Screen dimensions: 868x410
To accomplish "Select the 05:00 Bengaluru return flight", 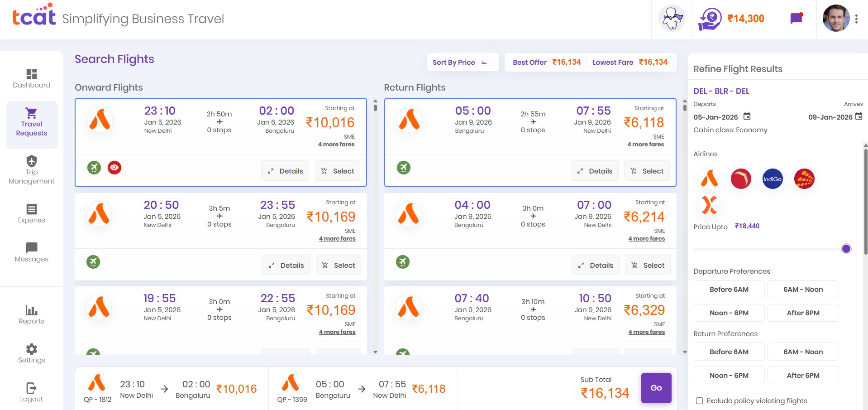I will [647, 171].
